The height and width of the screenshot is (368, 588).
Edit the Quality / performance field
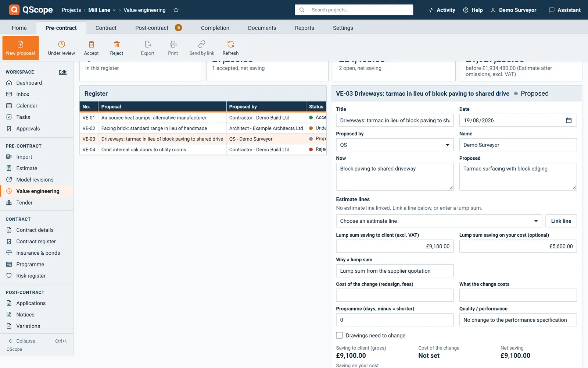click(x=518, y=320)
